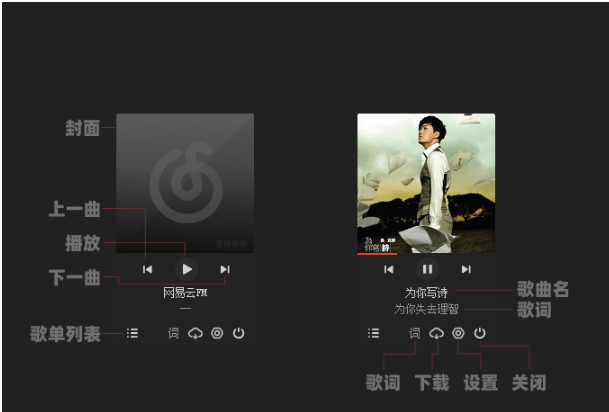This screenshot has height=412, width=609.
Task: Click the gray default cover with music logo
Action: [185, 183]
